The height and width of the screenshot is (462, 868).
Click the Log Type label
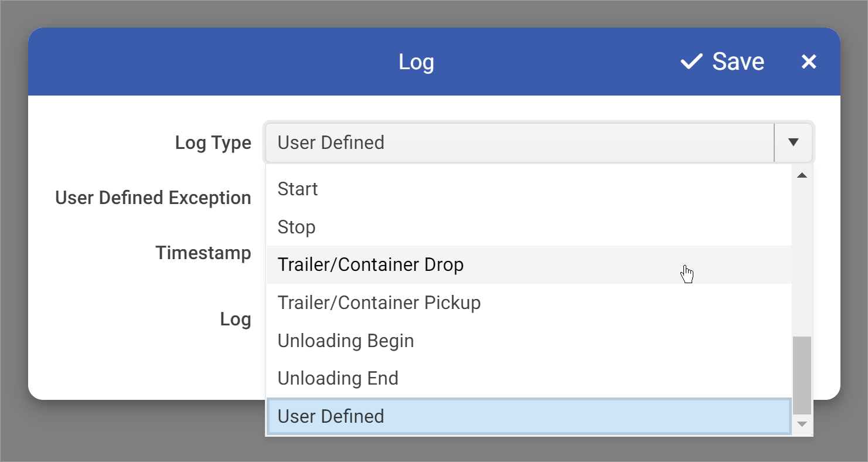coord(213,142)
